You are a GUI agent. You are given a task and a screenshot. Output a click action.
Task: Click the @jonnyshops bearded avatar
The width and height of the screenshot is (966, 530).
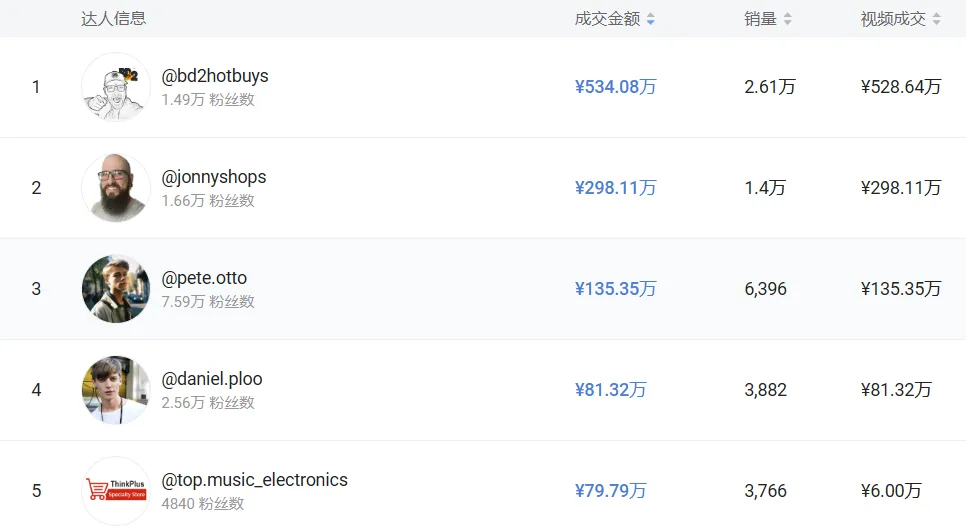[x=116, y=188]
